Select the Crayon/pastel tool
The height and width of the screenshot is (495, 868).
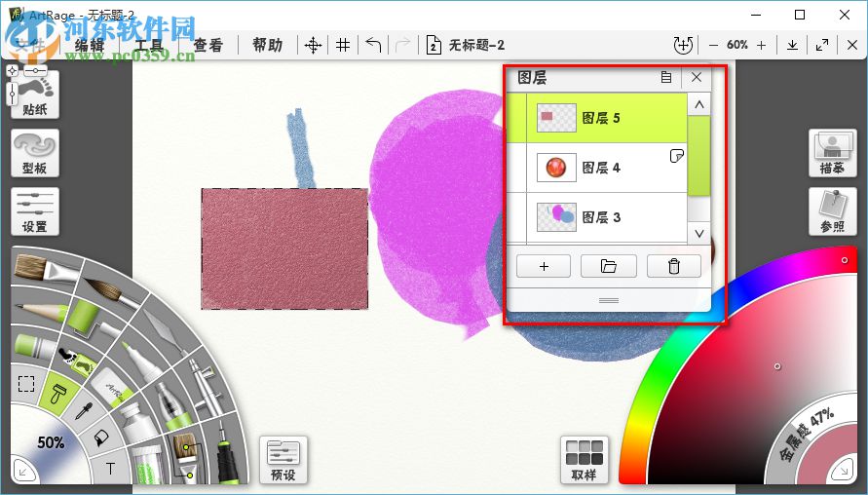point(33,346)
